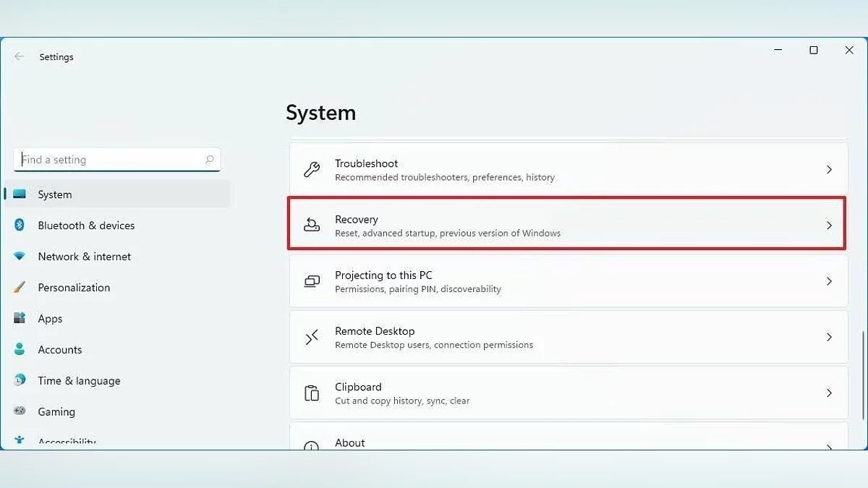
Task: Click the search magnifier icon
Action: tap(209, 160)
